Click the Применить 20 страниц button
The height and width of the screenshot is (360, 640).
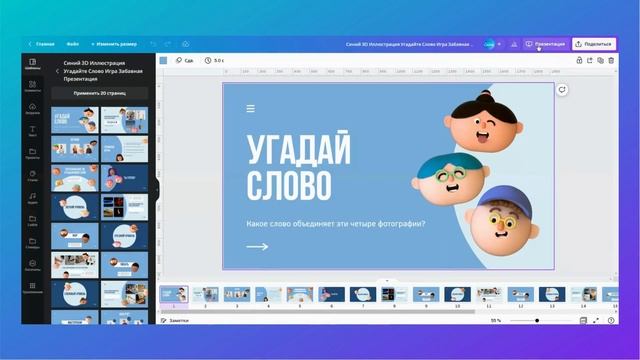100,93
